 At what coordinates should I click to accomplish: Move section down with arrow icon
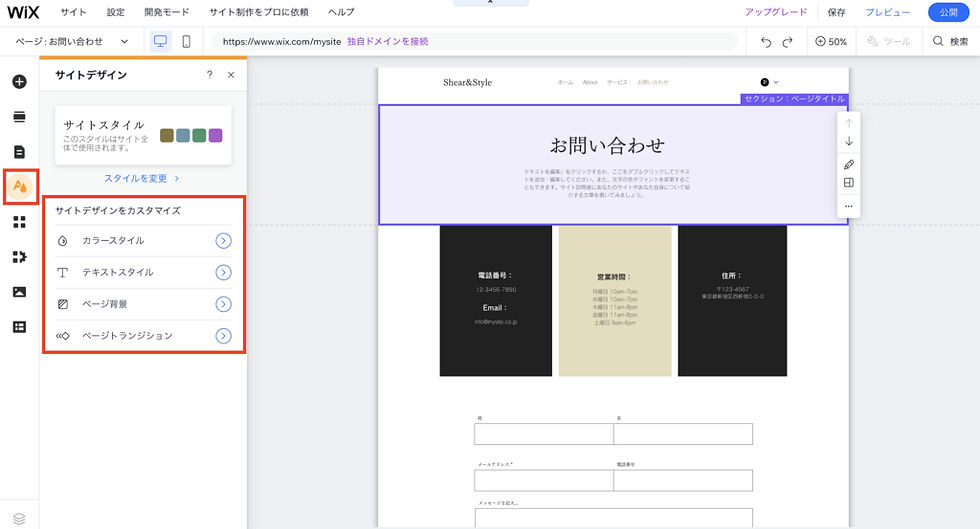849,141
